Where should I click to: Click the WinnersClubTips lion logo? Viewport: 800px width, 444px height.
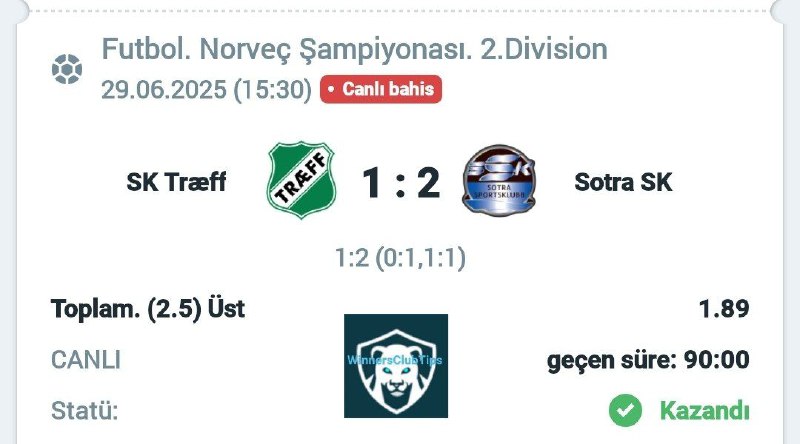pyautogui.click(x=396, y=366)
